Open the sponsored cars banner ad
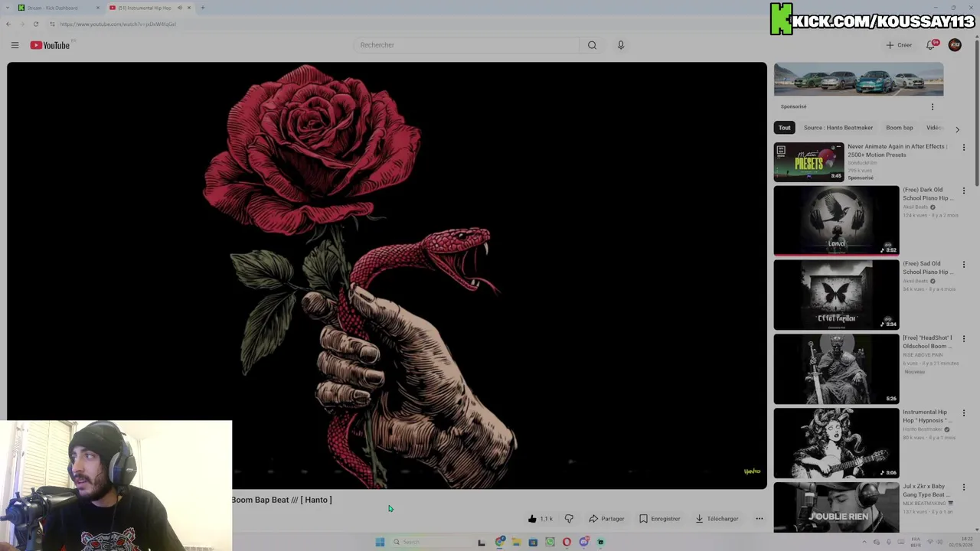 pos(858,80)
